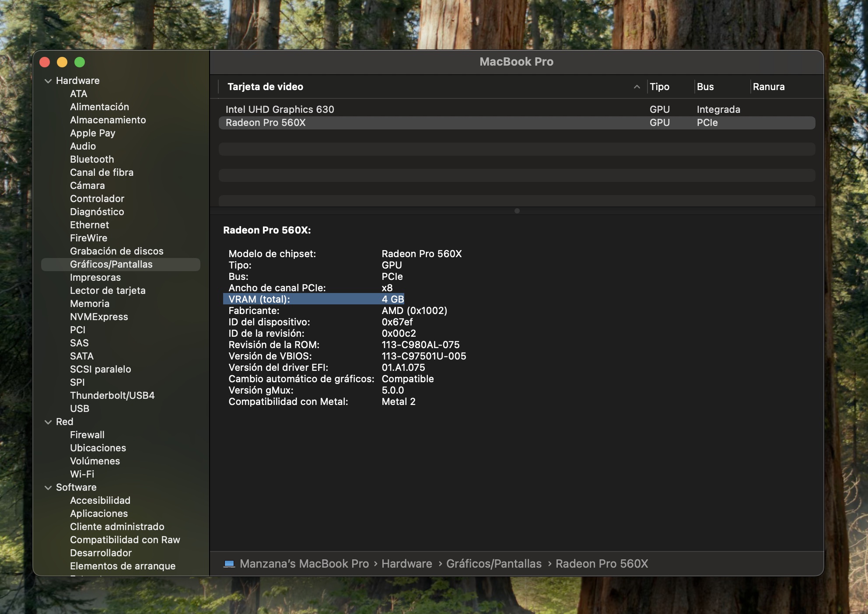Open Aplicaciones under Software
The image size is (868, 614).
click(99, 513)
